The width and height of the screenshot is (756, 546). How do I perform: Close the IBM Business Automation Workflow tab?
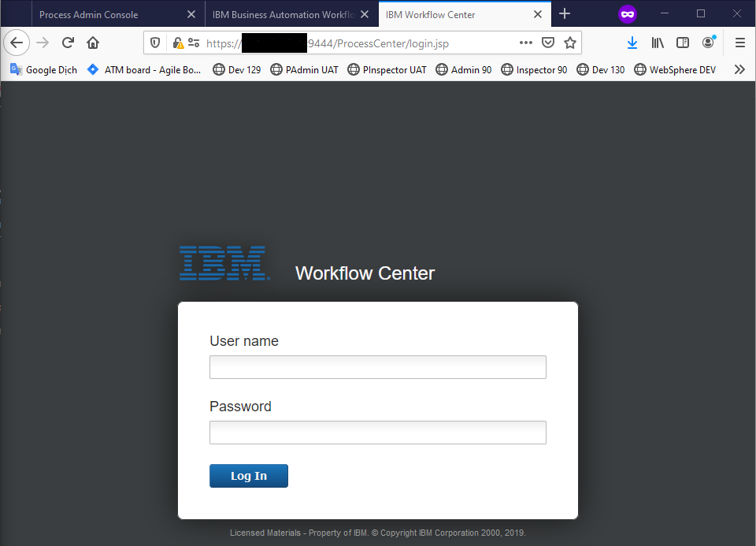pyautogui.click(x=365, y=14)
